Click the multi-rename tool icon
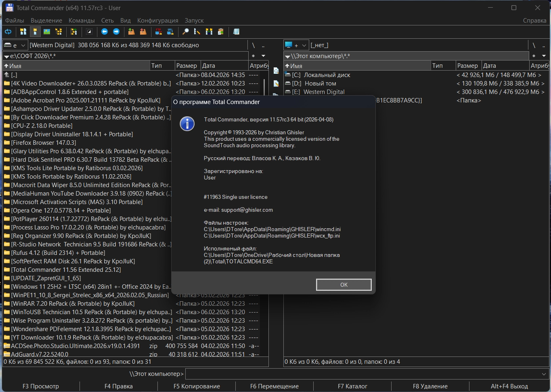 [197, 31]
